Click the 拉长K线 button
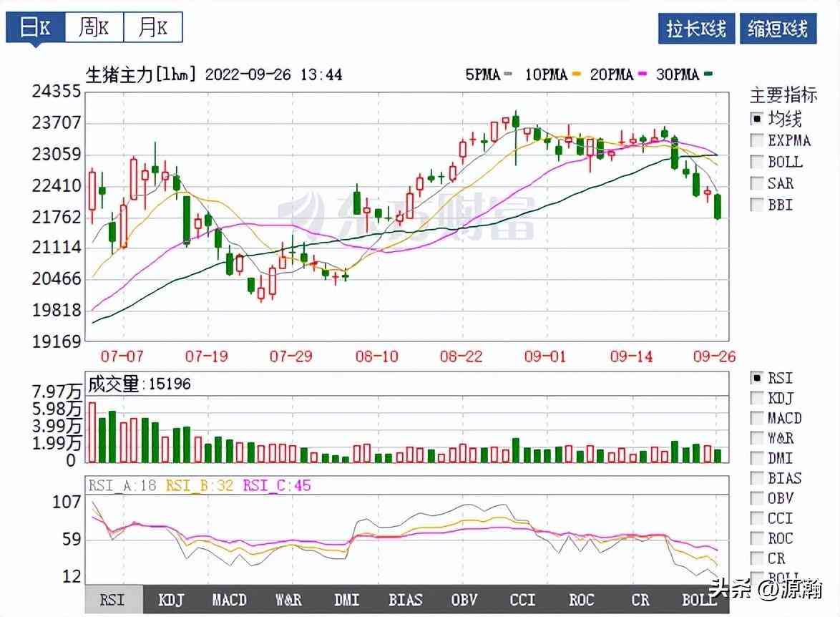This screenshot has width=840, height=617. (x=695, y=29)
